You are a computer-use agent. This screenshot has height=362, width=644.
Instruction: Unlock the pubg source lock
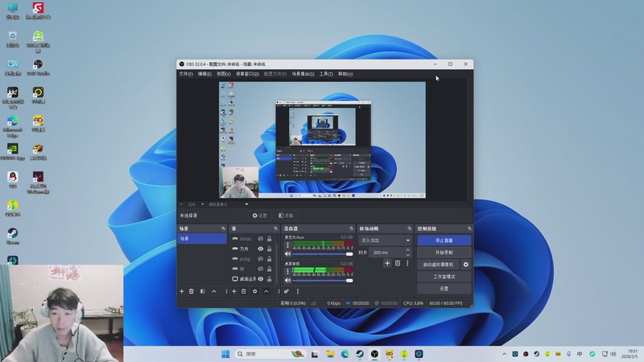(x=270, y=258)
